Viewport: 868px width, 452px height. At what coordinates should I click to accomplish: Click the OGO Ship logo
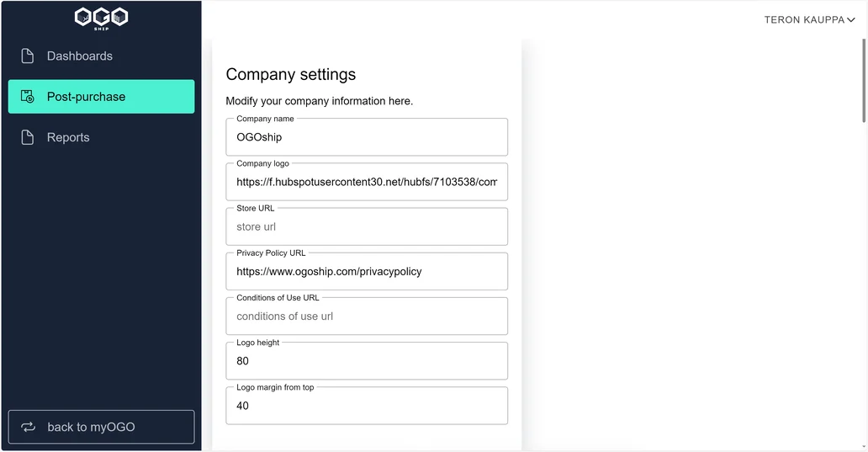(101, 19)
